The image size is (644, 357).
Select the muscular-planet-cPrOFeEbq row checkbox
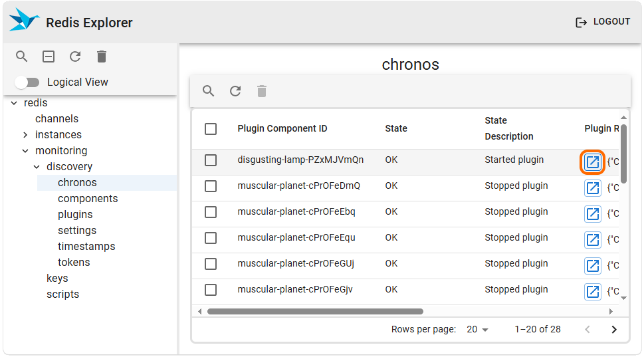click(211, 212)
